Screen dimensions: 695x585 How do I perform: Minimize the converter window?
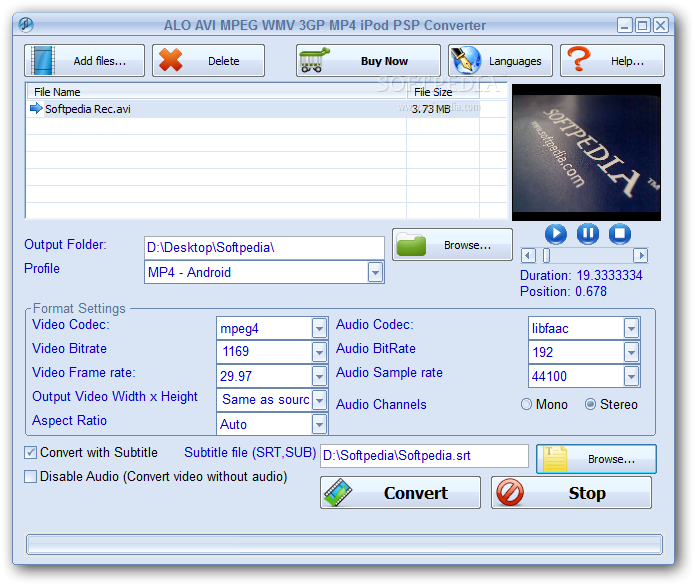[x=625, y=25]
